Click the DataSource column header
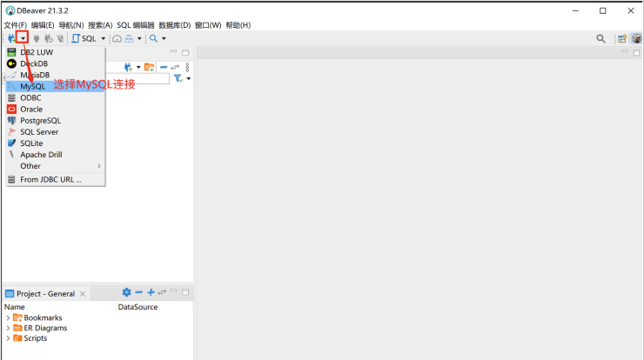 [x=138, y=307]
